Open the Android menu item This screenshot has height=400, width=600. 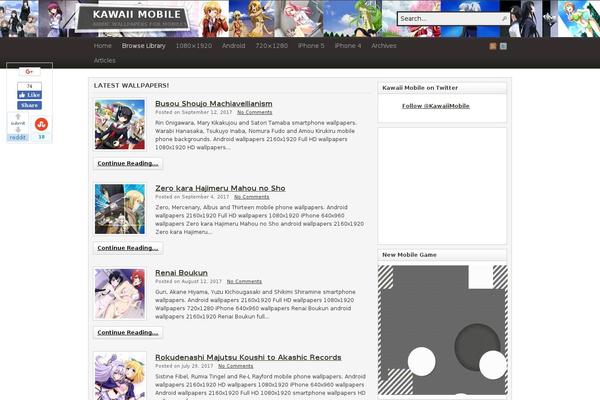pyautogui.click(x=233, y=46)
